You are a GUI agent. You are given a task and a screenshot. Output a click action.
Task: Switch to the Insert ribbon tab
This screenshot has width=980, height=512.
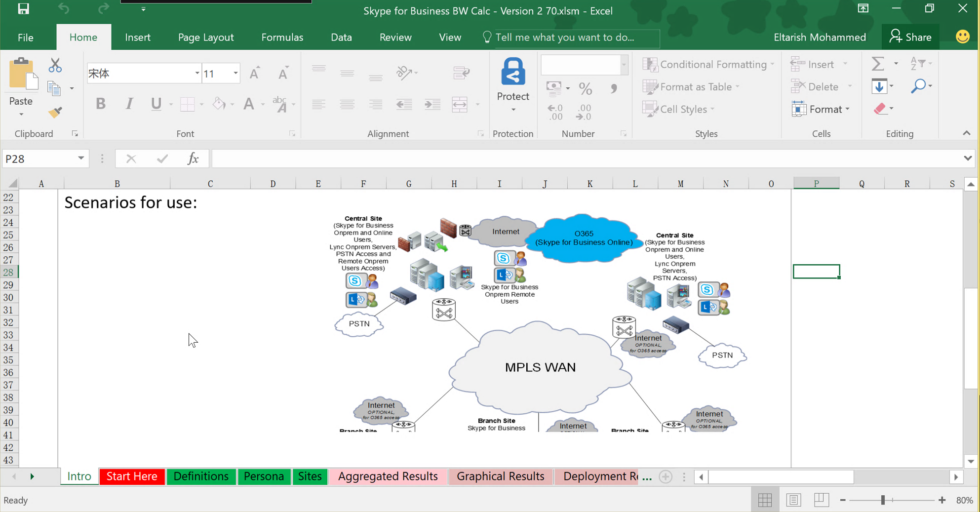tap(138, 38)
